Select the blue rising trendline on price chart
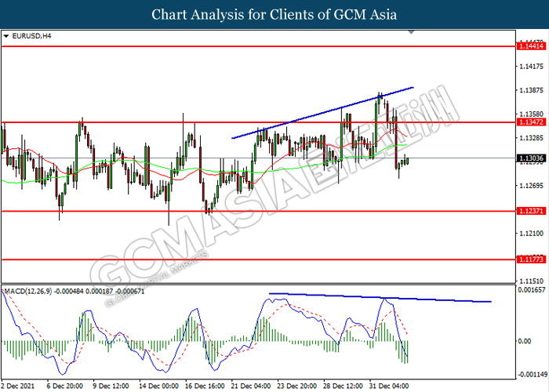This screenshot has width=549, height=392. tap(322, 113)
